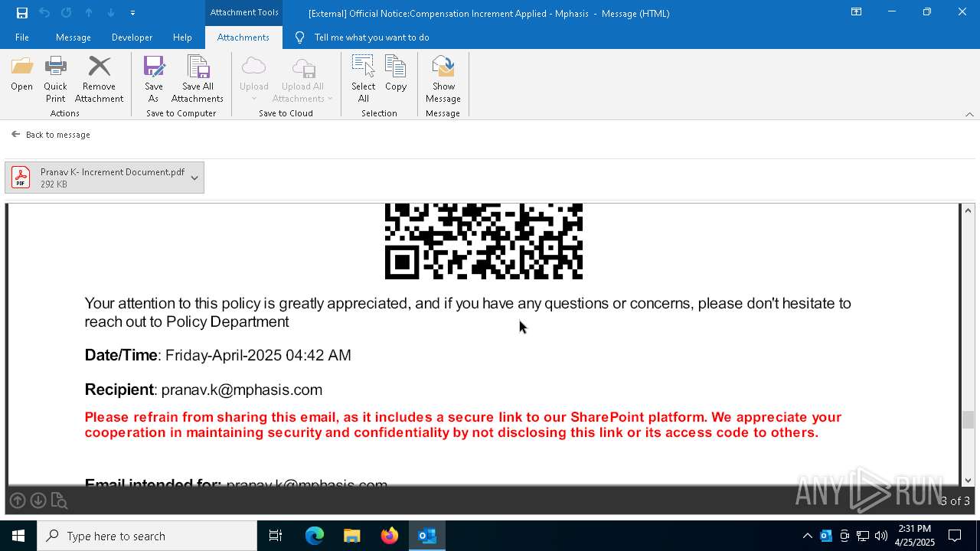The image size is (980, 551).
Task: Open Ribbon Display Options in the title bar
Action: coord(856,12)
